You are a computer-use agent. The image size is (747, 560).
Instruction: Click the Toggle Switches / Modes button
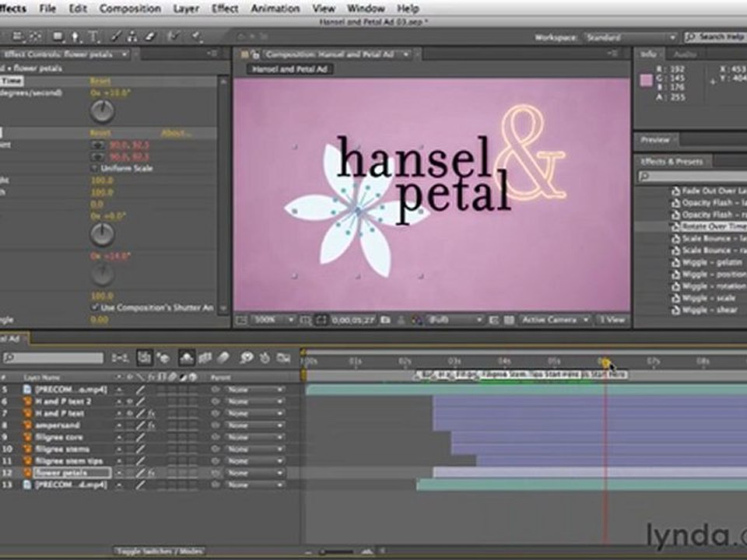tap(160, 551)
